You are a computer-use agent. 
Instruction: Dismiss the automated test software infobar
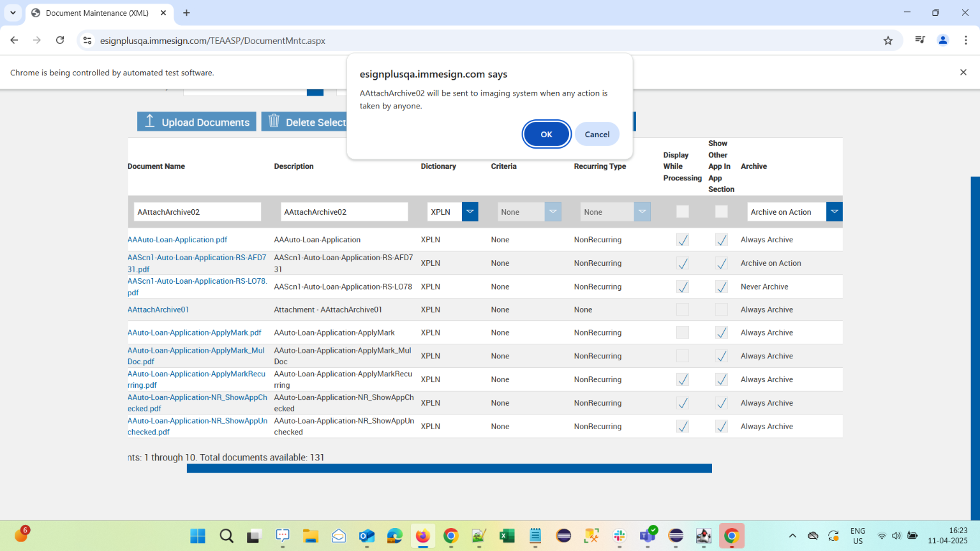(x=963, y=72)
